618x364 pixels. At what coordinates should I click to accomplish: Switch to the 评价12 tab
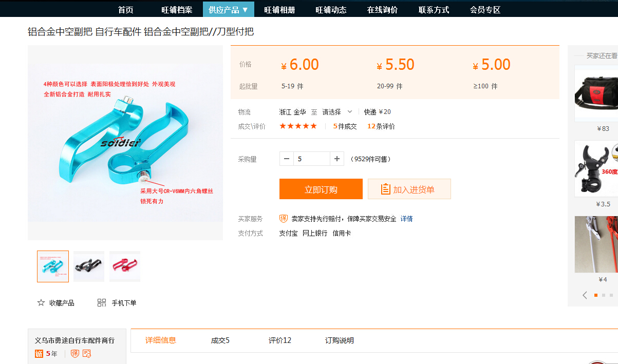coord(279,340)
